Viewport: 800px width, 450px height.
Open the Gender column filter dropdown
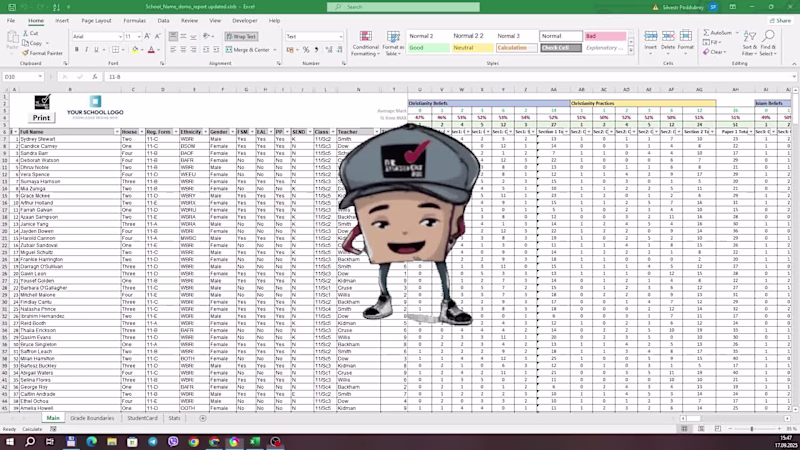coord(233,132)
